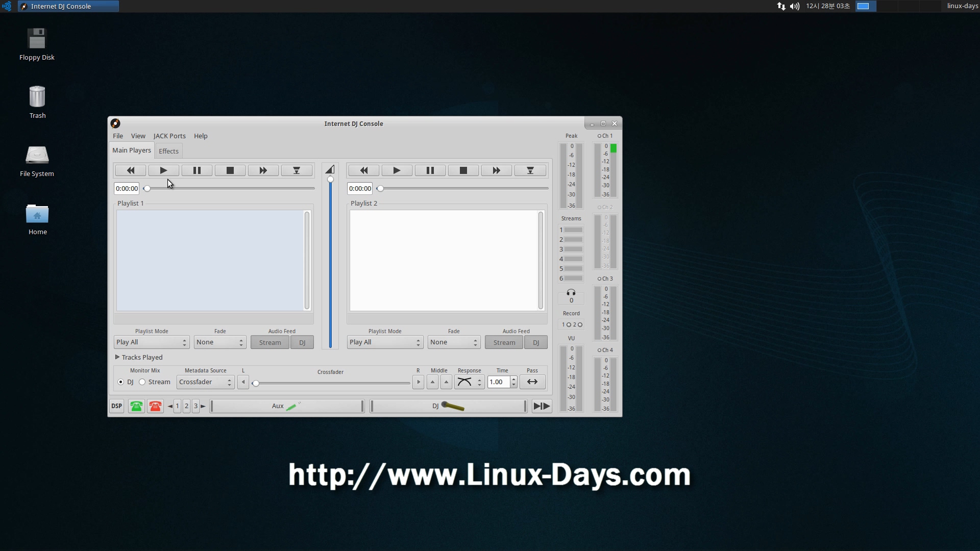Click right player seek slider
Image resolution: width=980 pixels, height=551 pixels.
point(462,189)
